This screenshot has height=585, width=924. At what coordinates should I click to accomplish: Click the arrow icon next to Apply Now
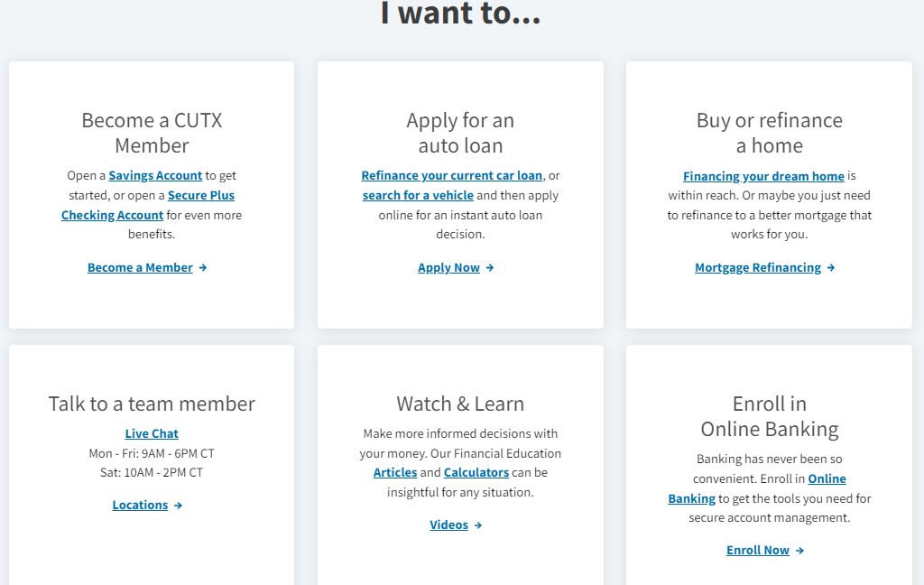[x=490, y=268]
